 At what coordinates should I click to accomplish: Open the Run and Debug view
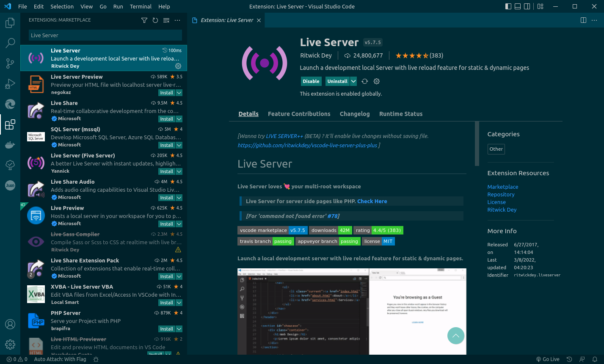click(x=10, y=83)
